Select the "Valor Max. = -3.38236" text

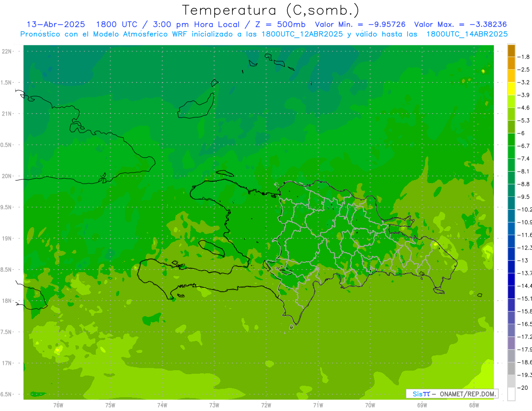click(x=460, y=24)
